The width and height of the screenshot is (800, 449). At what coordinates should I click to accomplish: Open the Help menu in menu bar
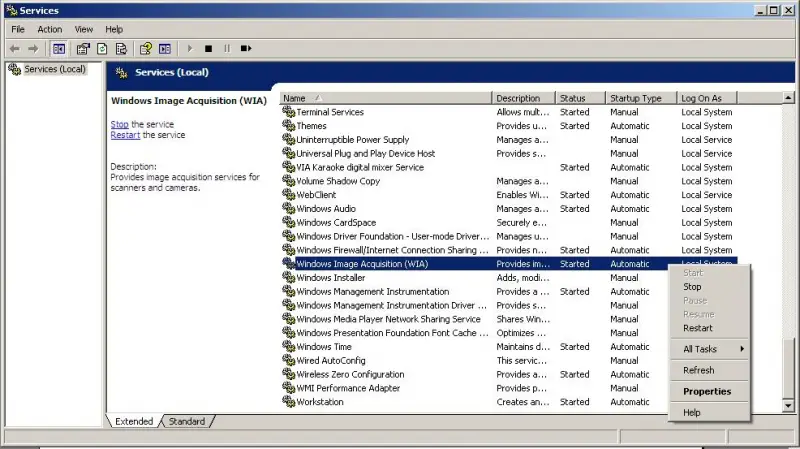[x=114, y=29]
